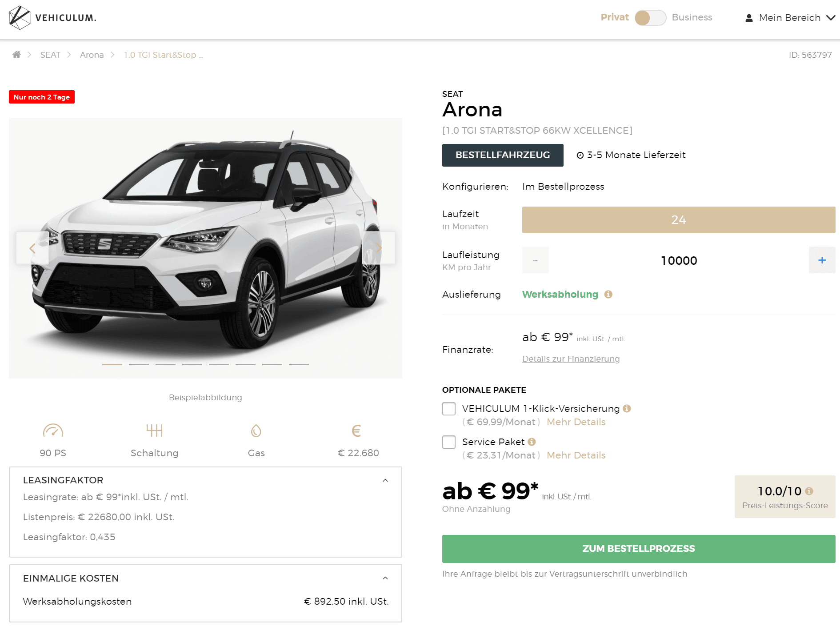840x630 pixels.
Task: Collapse the EINMALIGE KOSTEN section
Action: (x=385, y=578)
